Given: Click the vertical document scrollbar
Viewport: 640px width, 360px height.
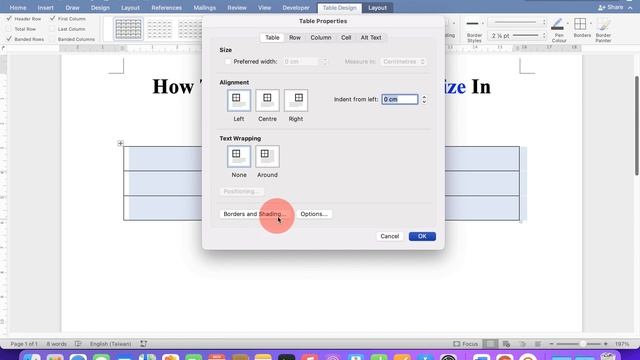Looking at the screenshot, I should click(x=636, y=127).
